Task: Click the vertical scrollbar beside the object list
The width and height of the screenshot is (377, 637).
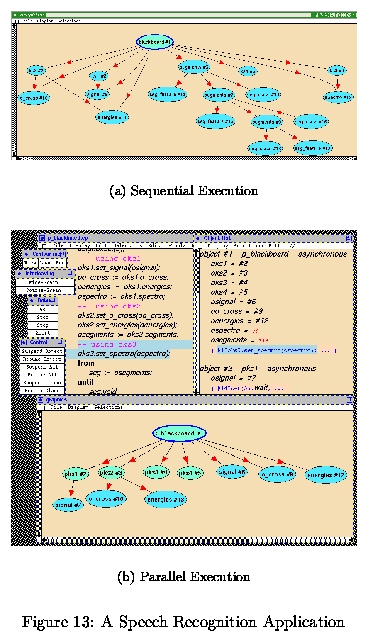Action: coord(197,321)
